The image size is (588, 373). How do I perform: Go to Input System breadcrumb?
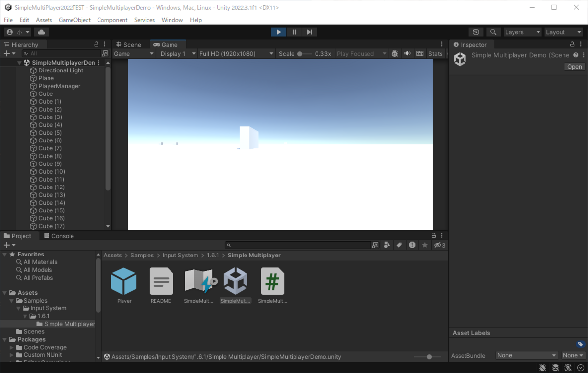point(180,256)
